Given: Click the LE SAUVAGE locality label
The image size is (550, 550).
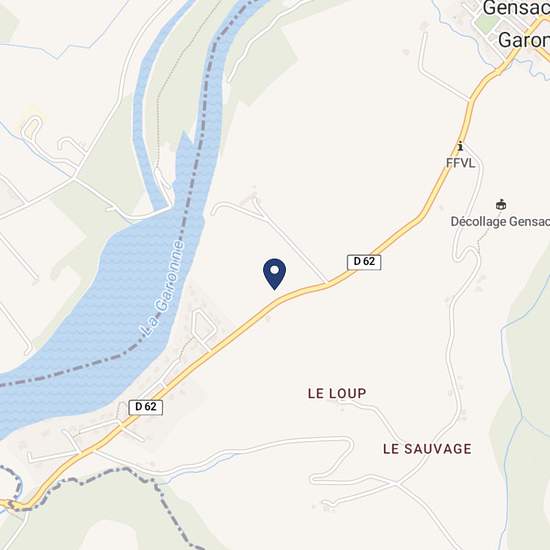Looking at the screenshot, I should [x=427, y=449].
